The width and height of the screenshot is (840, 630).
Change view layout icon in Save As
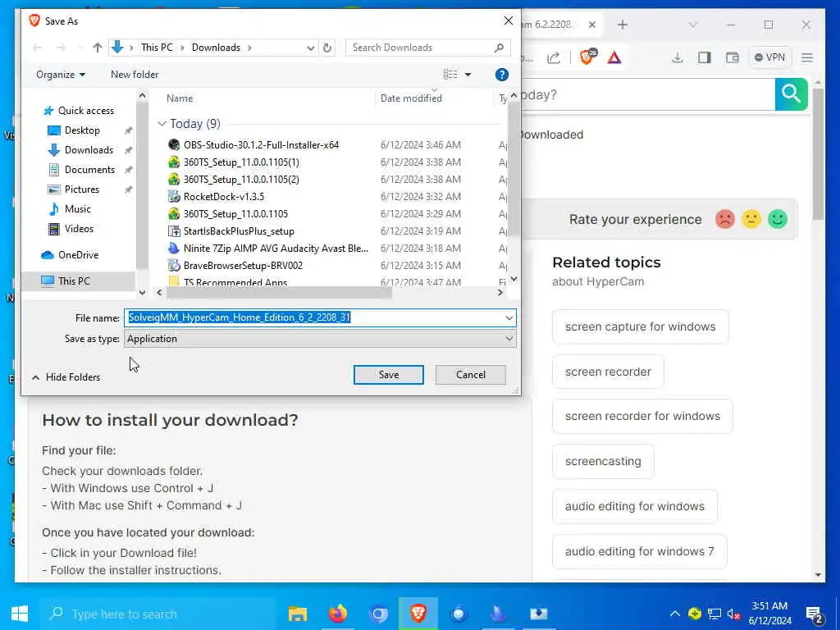click(450, 75)
